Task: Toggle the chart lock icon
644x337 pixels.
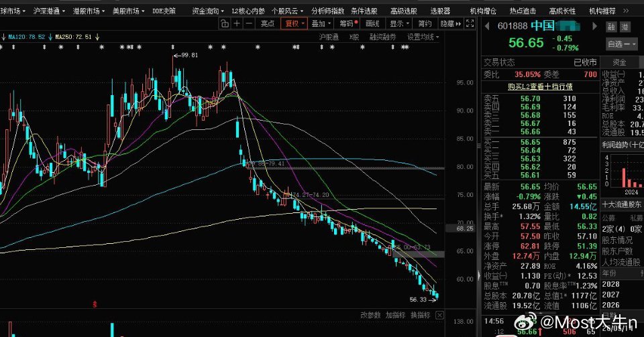Action: click(x=225, y=23)
